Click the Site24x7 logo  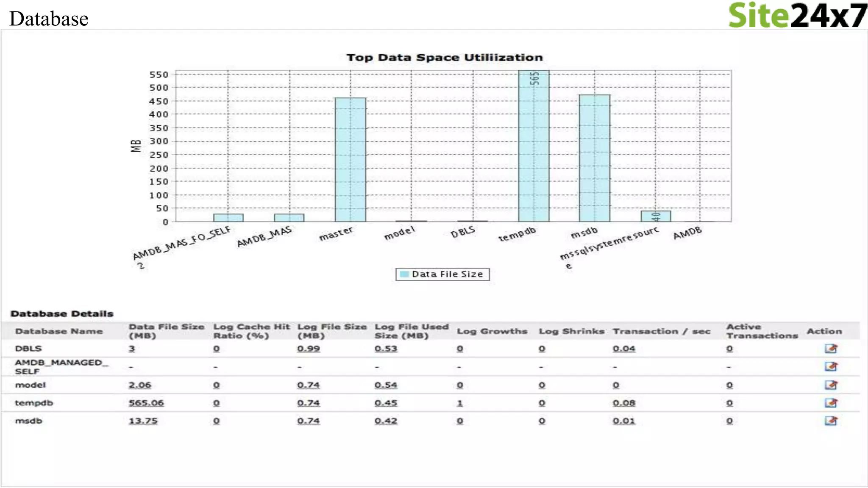797,16
